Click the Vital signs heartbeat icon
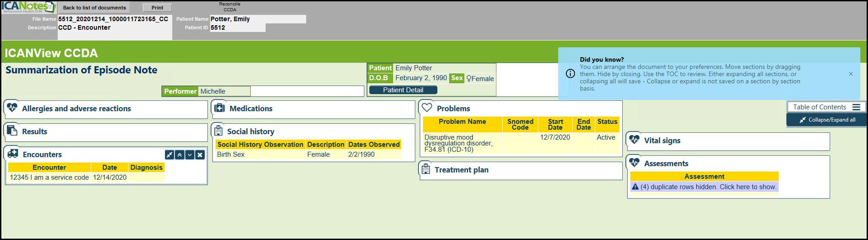The height and width of the screenshot is (240, 868). point(634,140)
